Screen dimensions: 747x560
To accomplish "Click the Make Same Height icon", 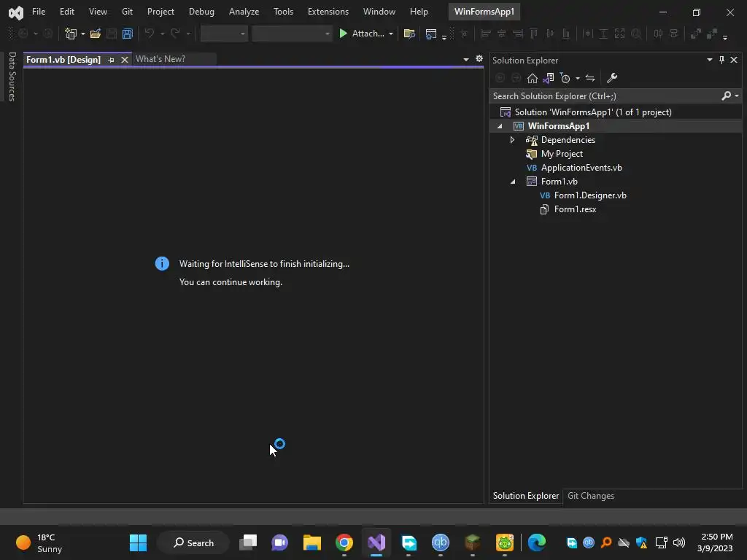I will [x=603, y=34].
